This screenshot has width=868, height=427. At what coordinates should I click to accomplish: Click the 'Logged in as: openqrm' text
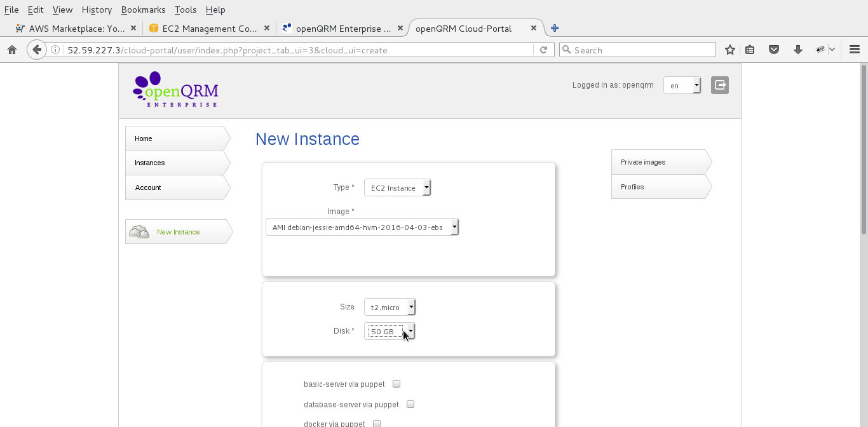point(613,85)
